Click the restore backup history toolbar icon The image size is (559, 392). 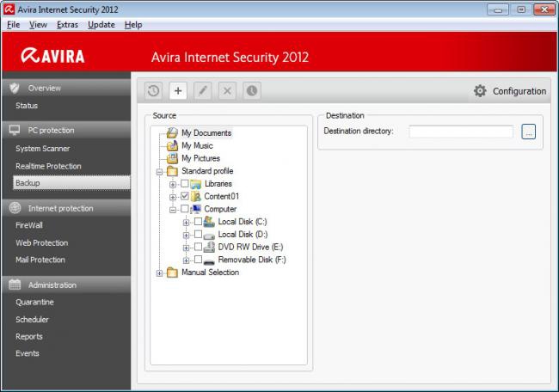[153, 91]
